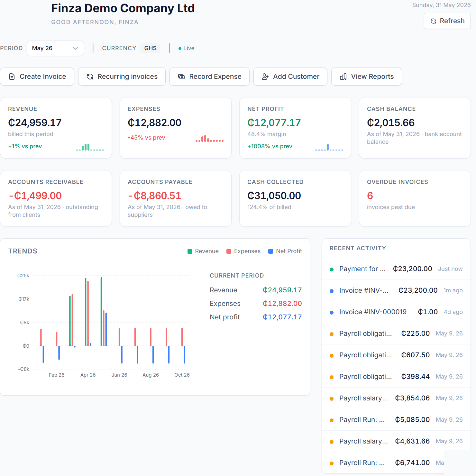Click the Add Customer button label
This screenshot has height=476, width=476.
pos(296,77)
